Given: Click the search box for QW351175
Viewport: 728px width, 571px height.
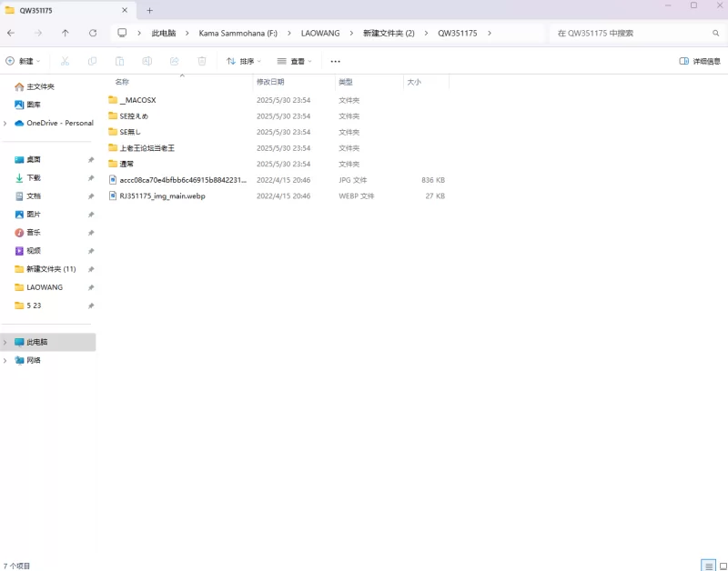Looking at the screenshot, I should point(628,33).
